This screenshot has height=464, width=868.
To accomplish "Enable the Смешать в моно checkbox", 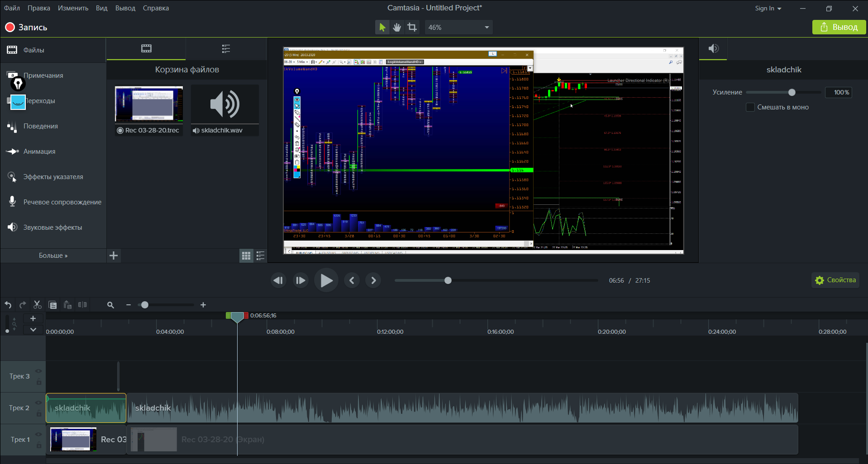I will click(x=750, y=107).
